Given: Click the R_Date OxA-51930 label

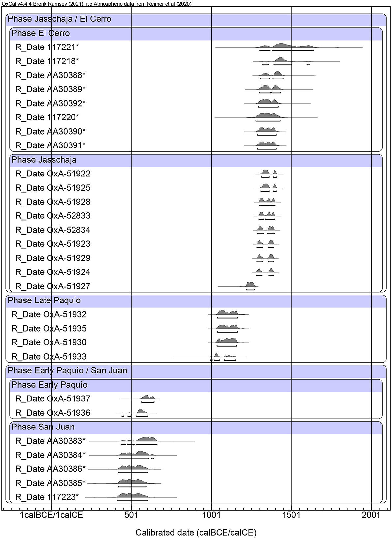Looking at the screenshot, I should (x=49, y=342).
